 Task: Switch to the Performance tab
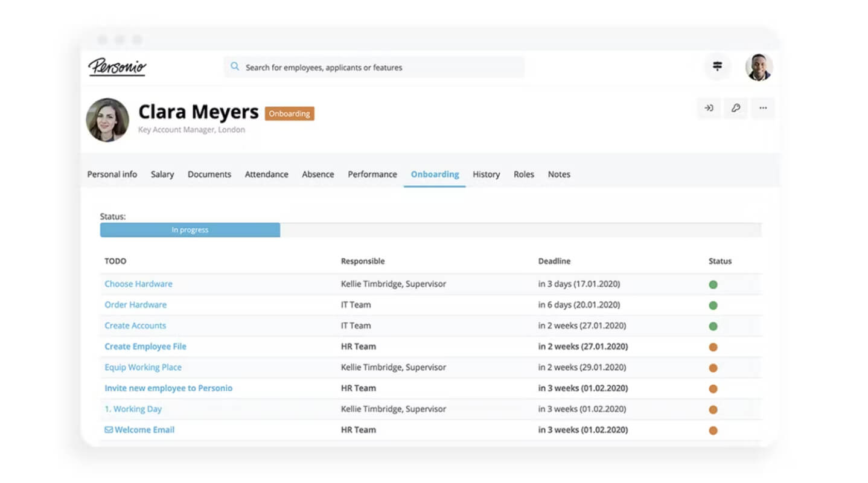pyautogui.click(x=372, y=174)
